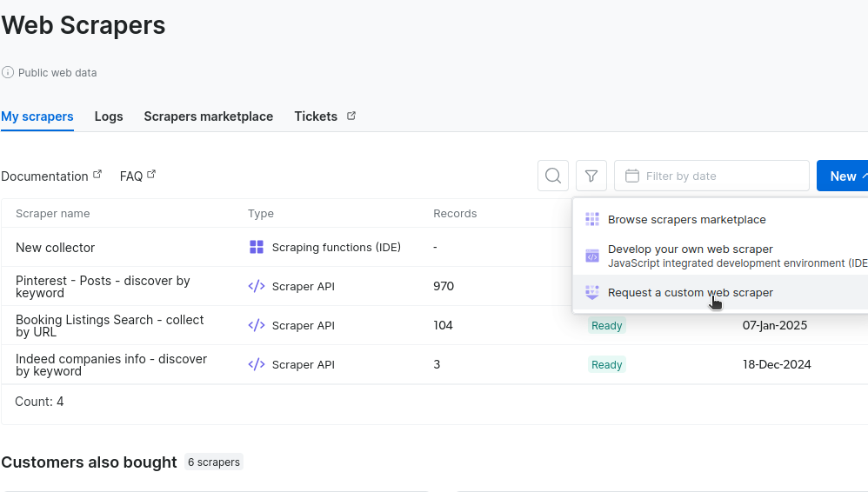Screen dimensions: 868x492
Task: Select Browse scrapers marketplace menu option
Action: (686, 219)
